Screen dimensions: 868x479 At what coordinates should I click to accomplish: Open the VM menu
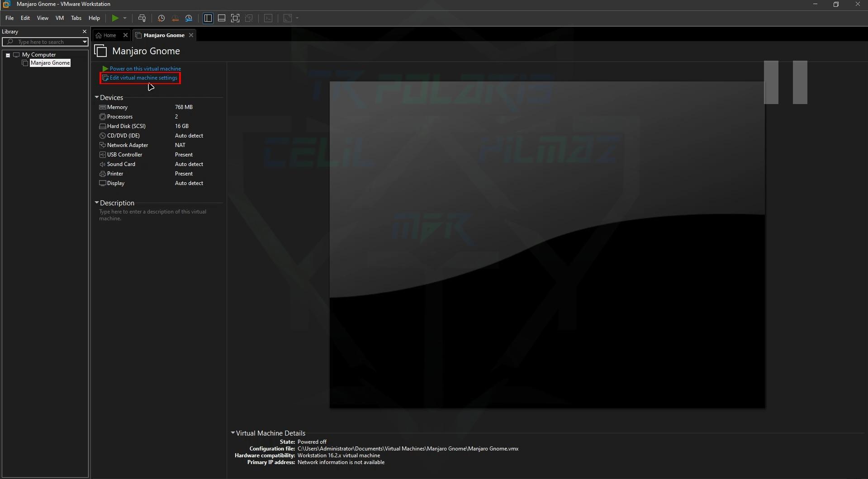point(60,18)
